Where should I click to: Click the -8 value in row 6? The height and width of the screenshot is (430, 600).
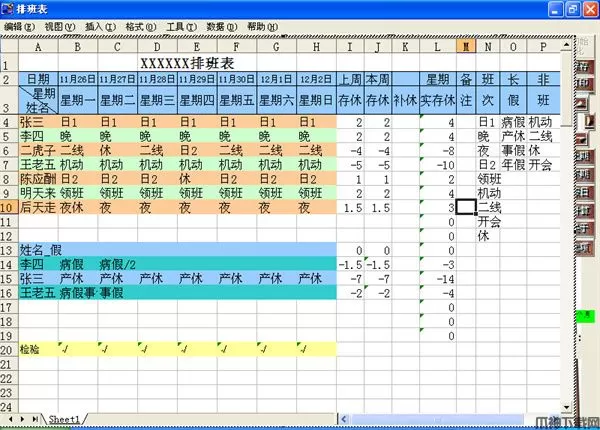tap(438, 151)
